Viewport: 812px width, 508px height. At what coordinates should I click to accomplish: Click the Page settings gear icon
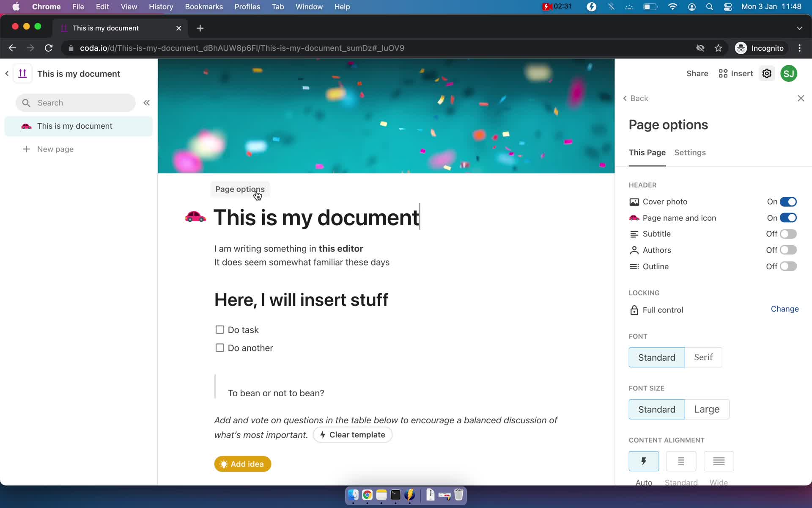[x=767, y=73]
